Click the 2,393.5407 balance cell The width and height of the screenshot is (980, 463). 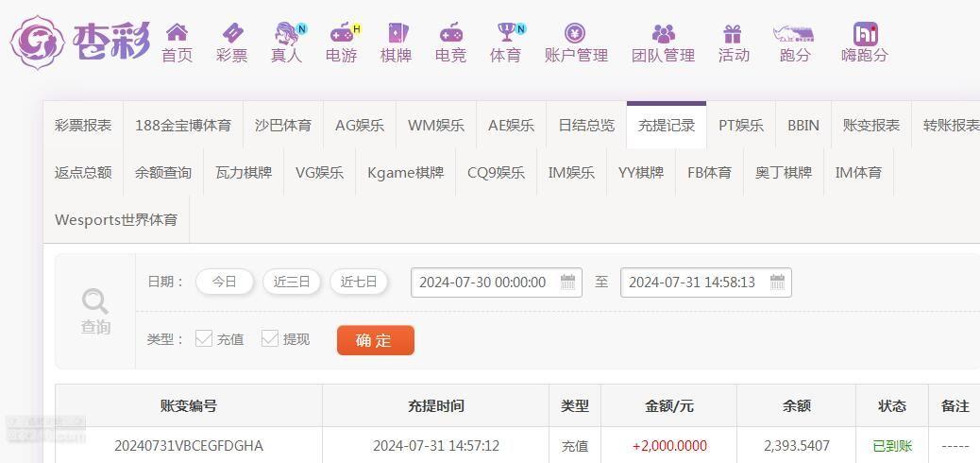click(x=797, y=446)
